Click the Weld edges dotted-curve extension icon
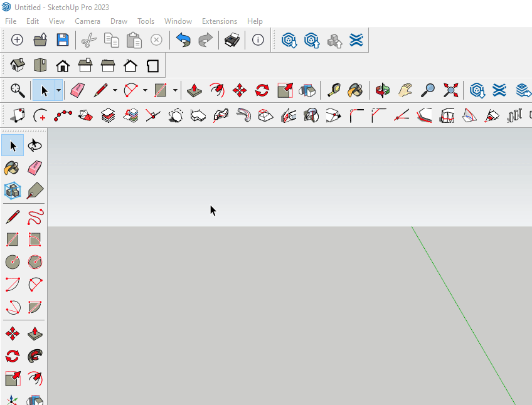Viewport: 532px width, 405px height. pos(63,115)
